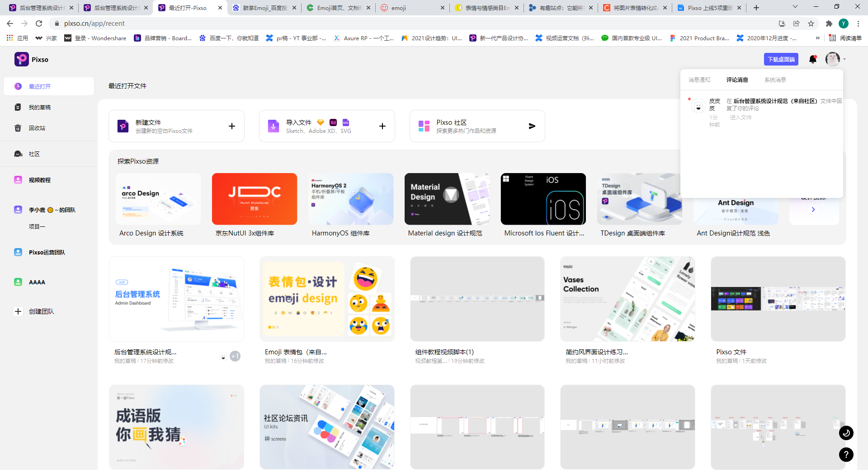Open the 后台管理系统设计规 file thumbnail

pyautogui.click(x=176, y=299)
